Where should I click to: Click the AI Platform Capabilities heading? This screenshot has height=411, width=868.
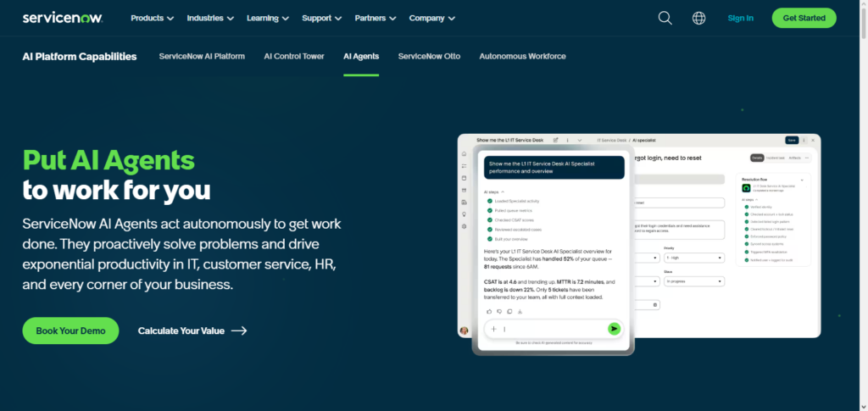[80, 57]
